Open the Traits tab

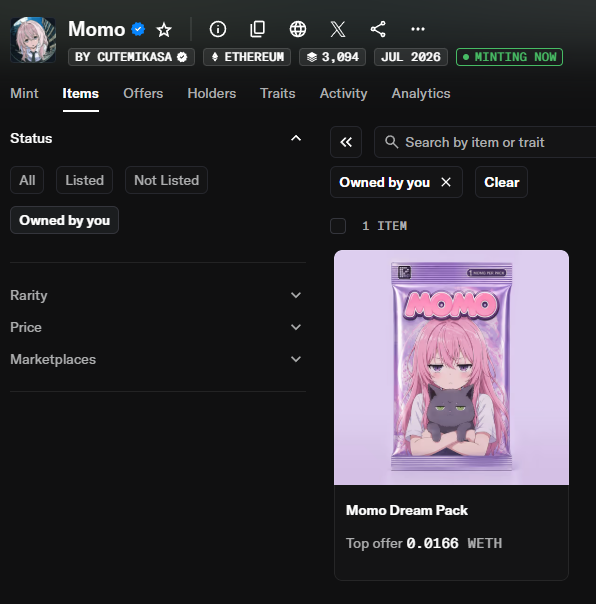[x=278, y=94]
